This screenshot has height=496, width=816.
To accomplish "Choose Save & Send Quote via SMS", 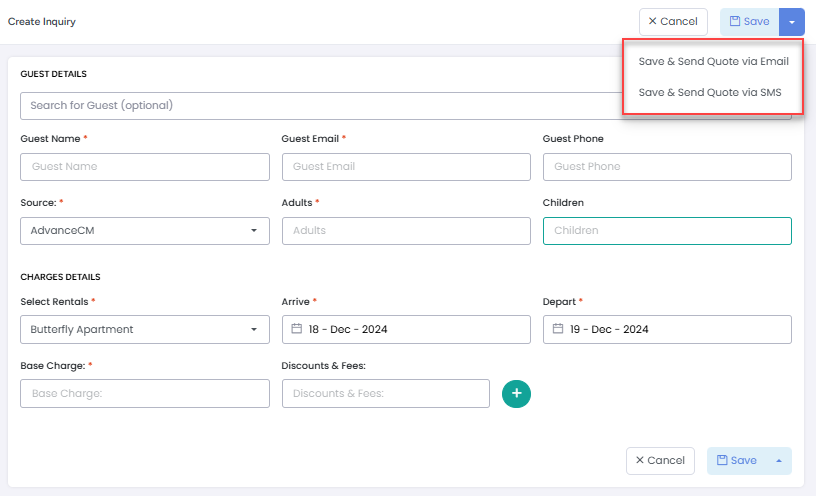I will [709, 93].
